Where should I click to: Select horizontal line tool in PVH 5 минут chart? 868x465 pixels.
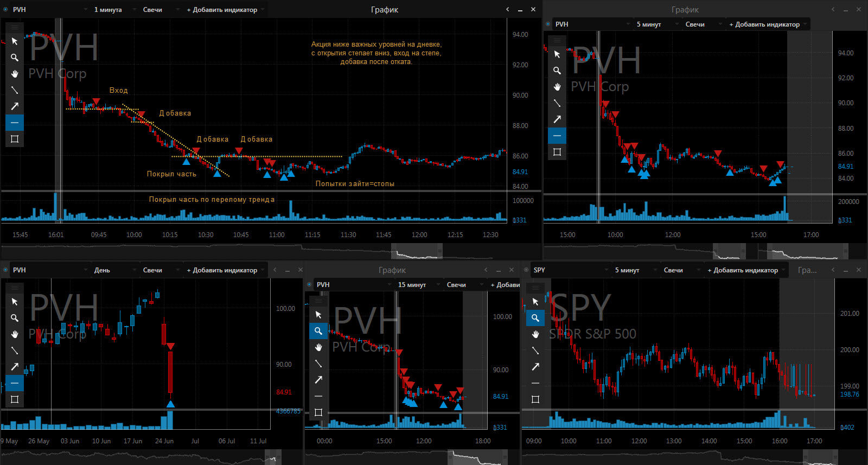[x=557, y=136]
